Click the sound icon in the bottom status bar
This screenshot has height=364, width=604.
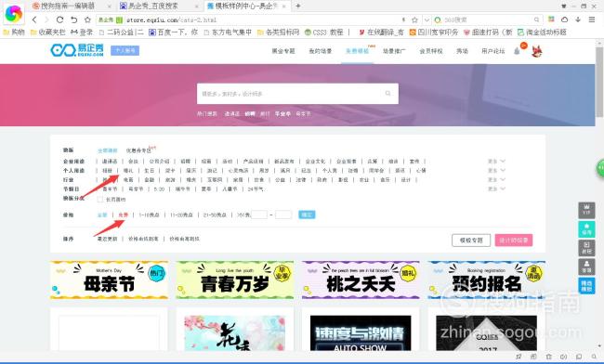pos(563,357)
